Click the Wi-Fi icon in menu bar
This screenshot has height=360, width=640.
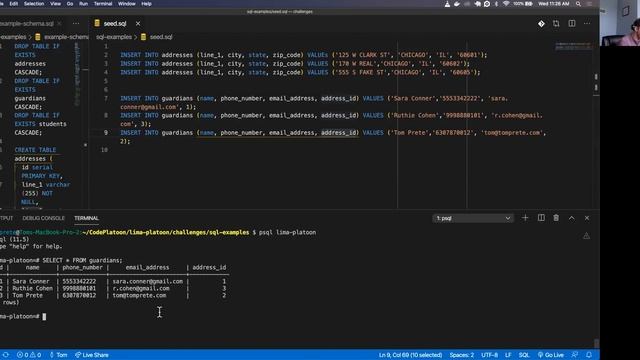(x=506, y=4)
